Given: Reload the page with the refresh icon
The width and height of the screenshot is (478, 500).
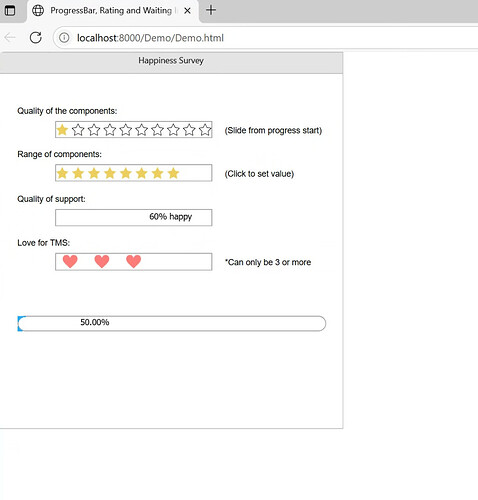Looking at the screenshot, I should coord(36,38).
